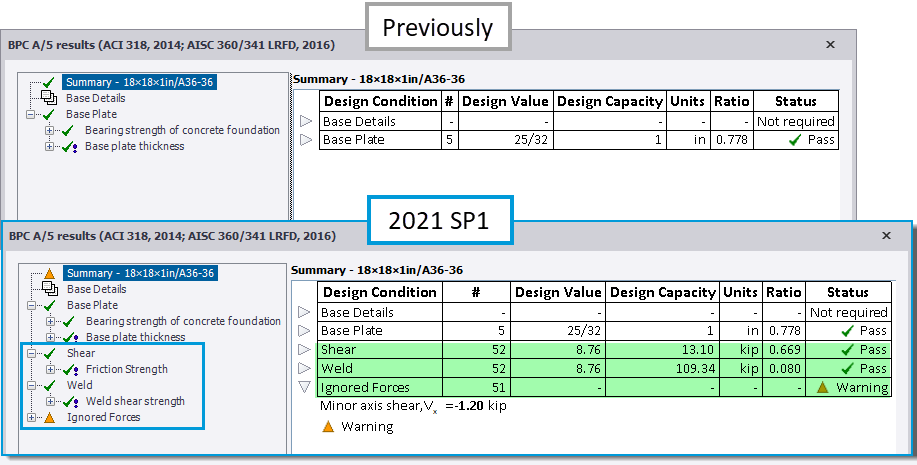Click the Design Capacity column header in 2021 SP1 table
The width and height of the screenshot is (917, 465).
662,292
